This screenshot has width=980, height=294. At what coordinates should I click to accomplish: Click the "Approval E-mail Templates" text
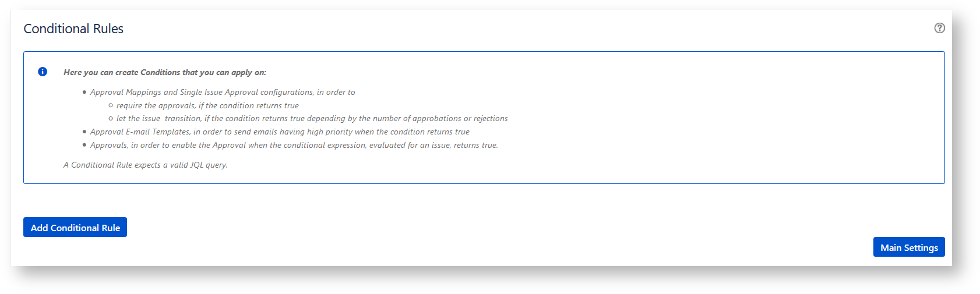(140, 132)
